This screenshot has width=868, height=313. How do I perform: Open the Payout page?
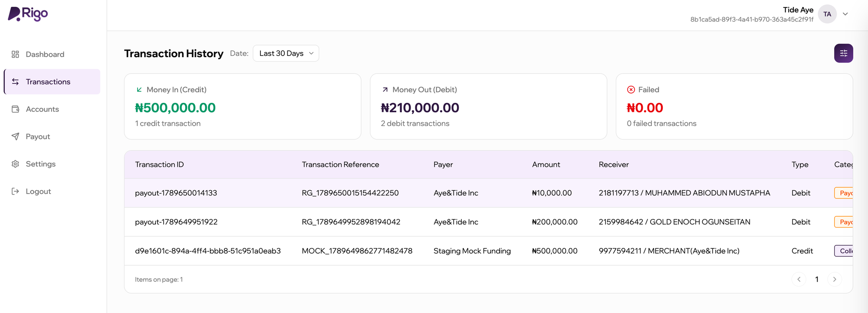[x=52, y=137]
